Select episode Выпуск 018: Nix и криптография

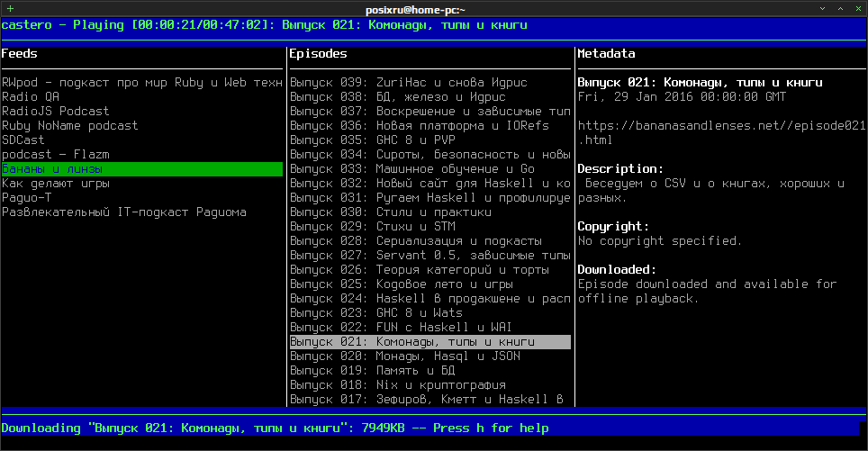398,384
